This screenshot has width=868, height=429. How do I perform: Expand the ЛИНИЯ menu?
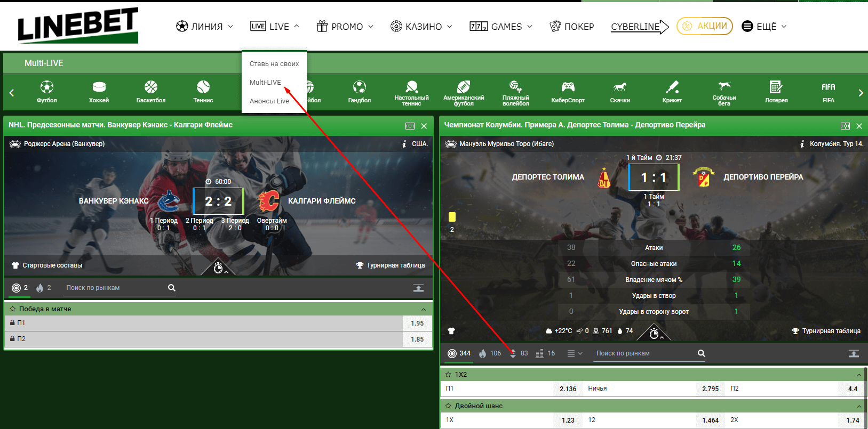205,26
